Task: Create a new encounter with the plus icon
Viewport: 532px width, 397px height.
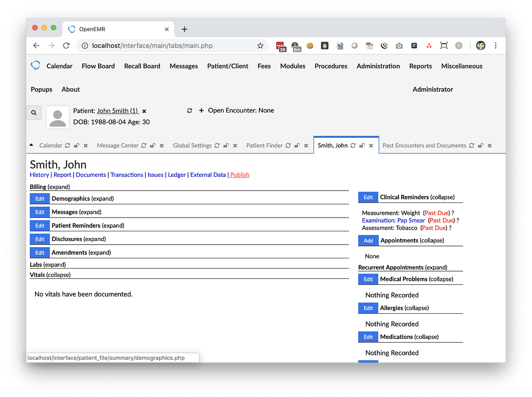Action: click(201, 110)
